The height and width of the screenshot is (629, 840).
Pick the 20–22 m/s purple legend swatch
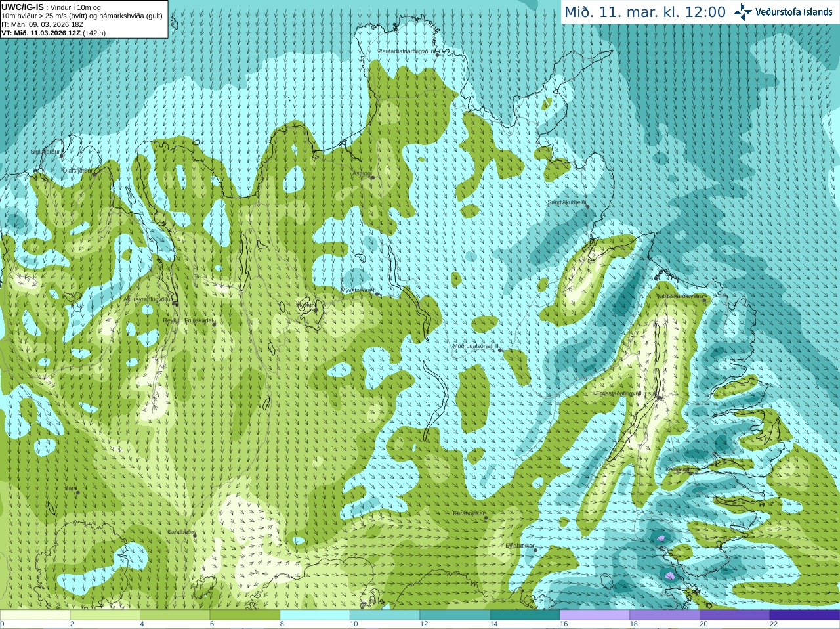735,615
